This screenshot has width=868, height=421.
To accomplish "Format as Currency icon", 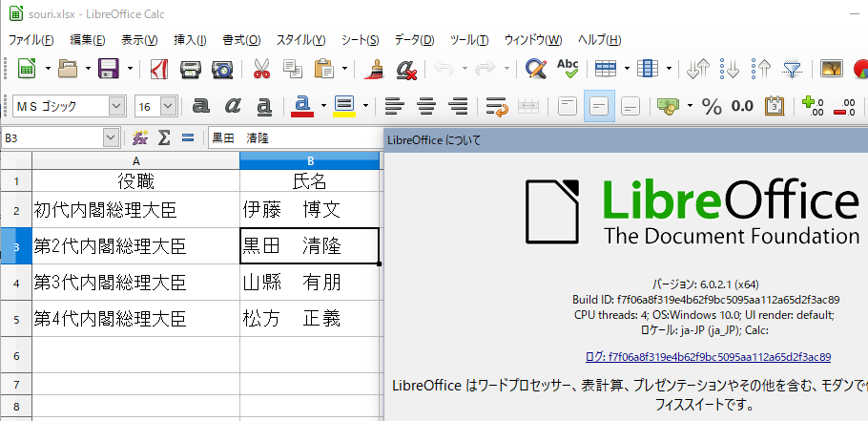I will pyautogui.click(x=669, y=106).
